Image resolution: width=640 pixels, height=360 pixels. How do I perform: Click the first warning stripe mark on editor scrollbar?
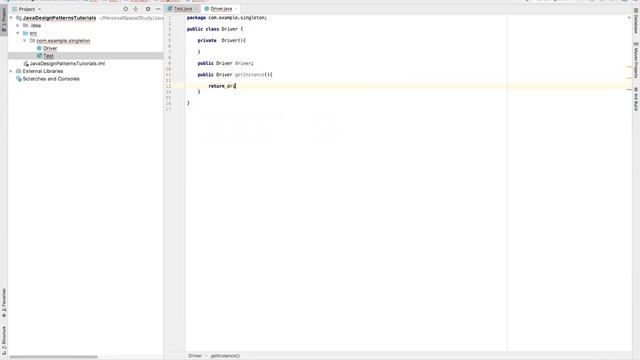[629, 67]
